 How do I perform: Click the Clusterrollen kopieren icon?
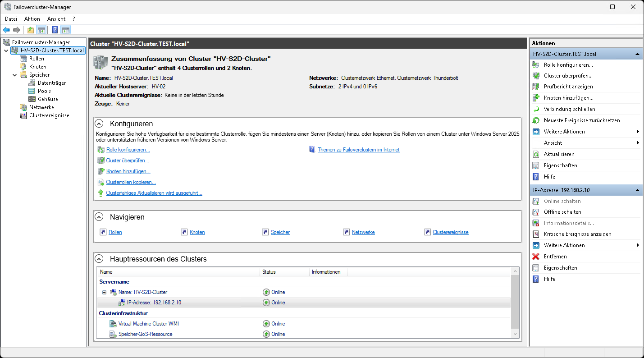click(x=101, y=182)
